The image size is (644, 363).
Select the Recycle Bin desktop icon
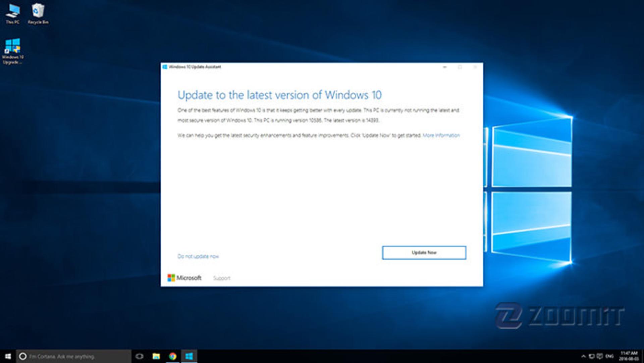coord(38,13)
